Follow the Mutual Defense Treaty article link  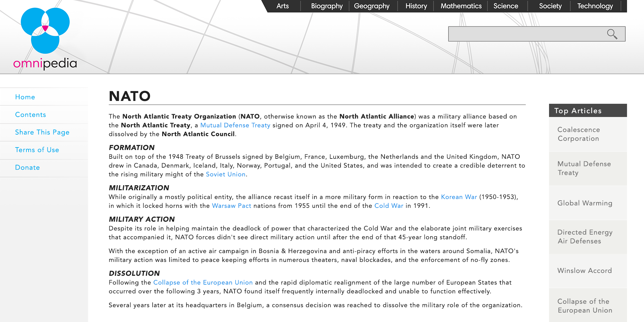(x=235, y=125)
